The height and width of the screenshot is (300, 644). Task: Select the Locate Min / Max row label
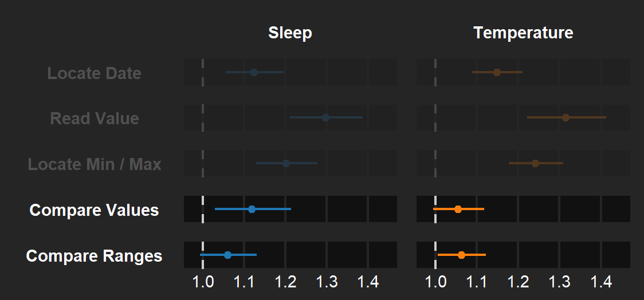(x=95, y=164)
